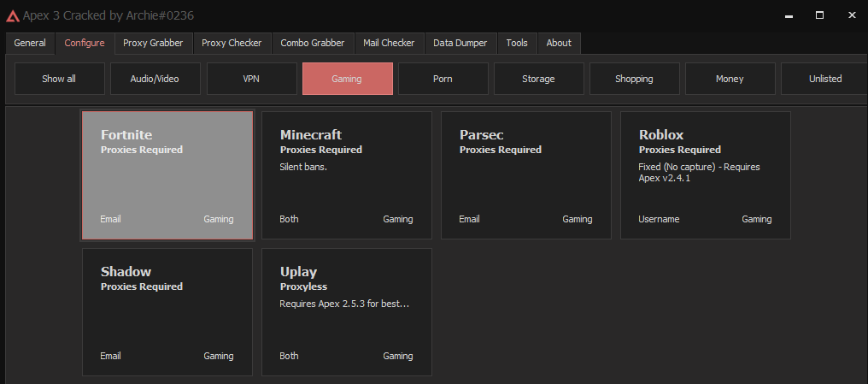868x384 pixels.
Task: Switch to the General tab
Action: [x=30, y=43]
